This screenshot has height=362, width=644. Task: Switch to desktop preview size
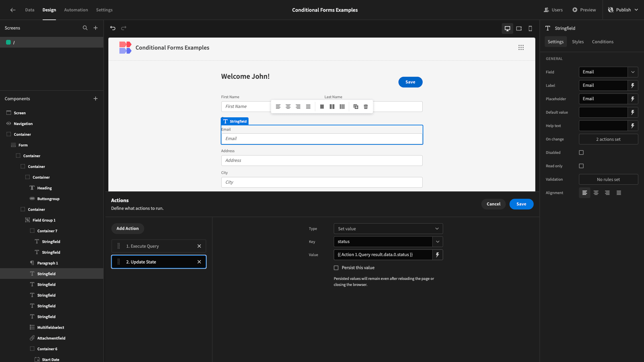[x=507, y=28]
